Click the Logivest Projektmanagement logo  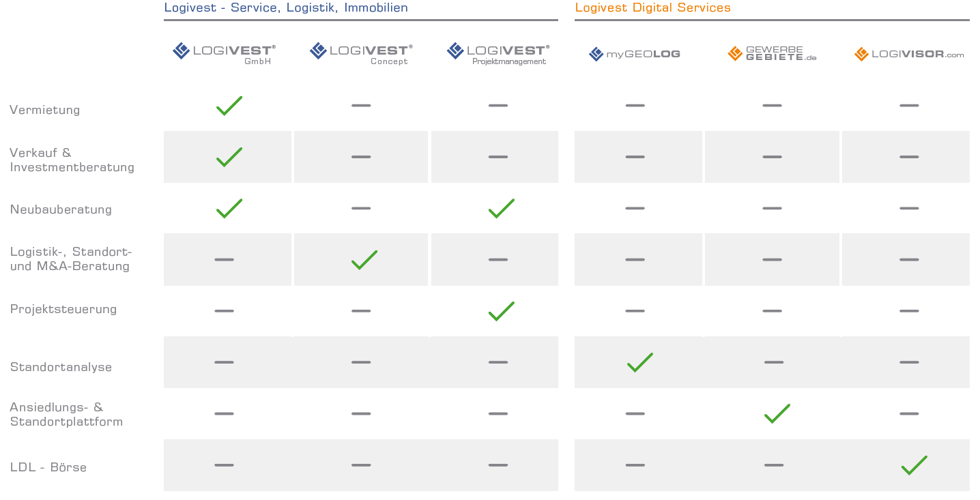(x=498, y=53)
